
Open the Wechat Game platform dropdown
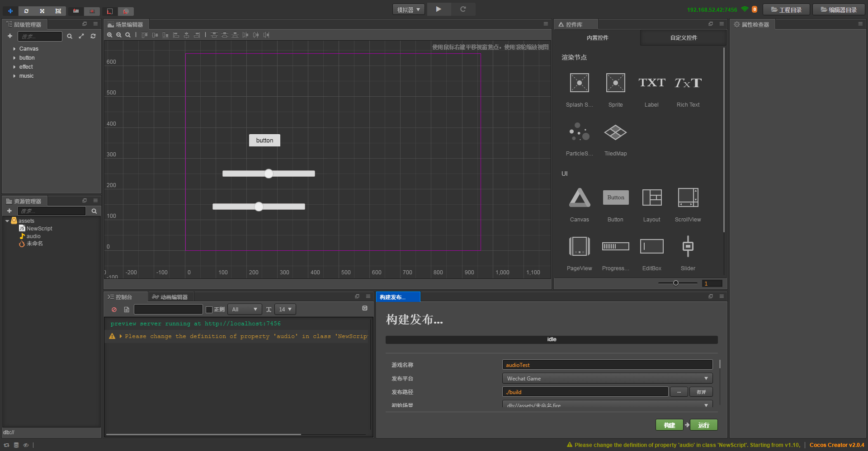click(607, 379)
